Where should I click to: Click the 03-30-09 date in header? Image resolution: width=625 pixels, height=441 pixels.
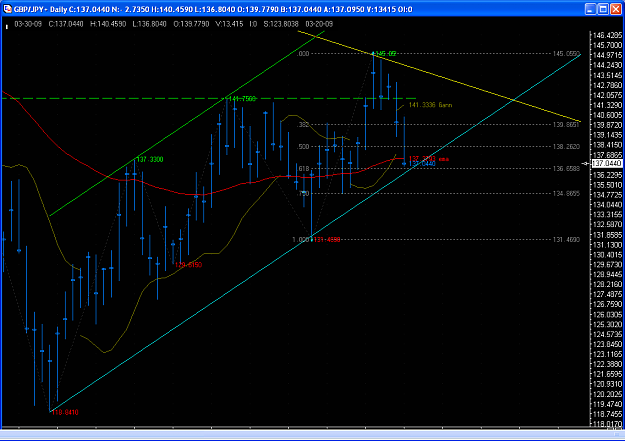click(28, 24)
